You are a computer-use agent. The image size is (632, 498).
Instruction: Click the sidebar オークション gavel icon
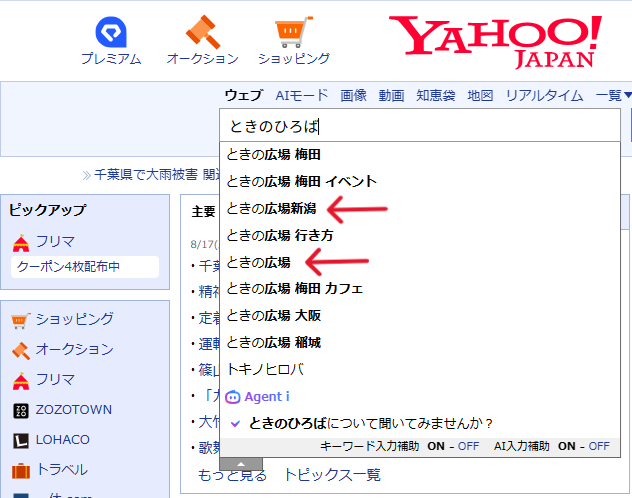click(21, 351)
